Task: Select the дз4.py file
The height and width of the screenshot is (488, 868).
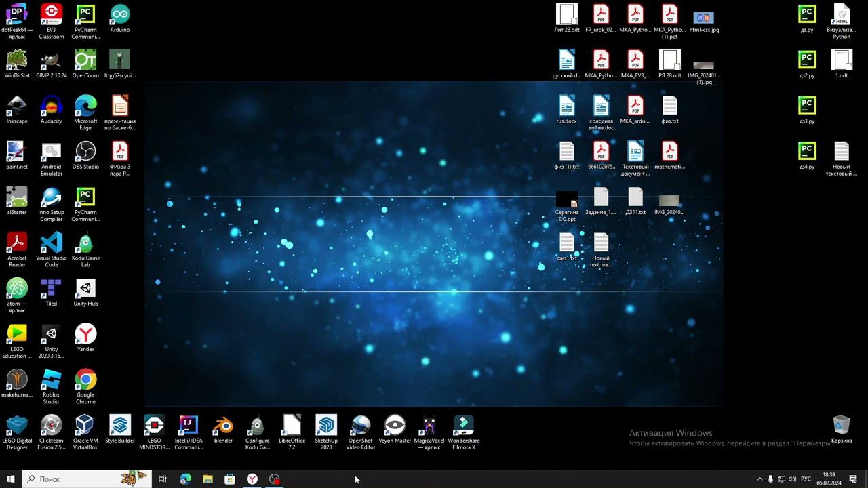Action: click(x=807, y=155)
